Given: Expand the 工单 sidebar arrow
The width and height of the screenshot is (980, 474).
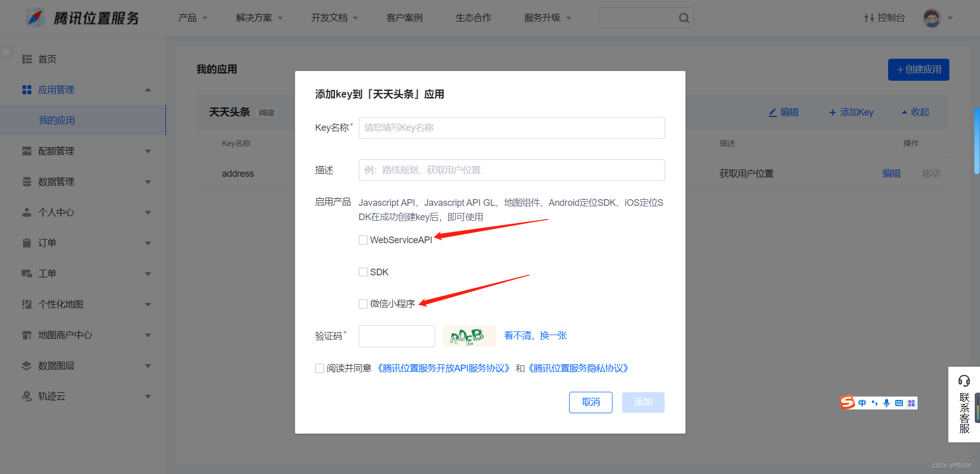Looking at the screenshot, I should point(148,274).
